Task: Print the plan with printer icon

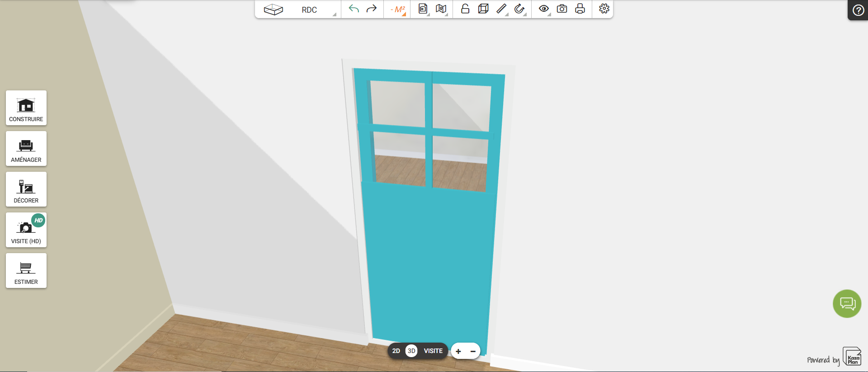Action: pos(580,9)
